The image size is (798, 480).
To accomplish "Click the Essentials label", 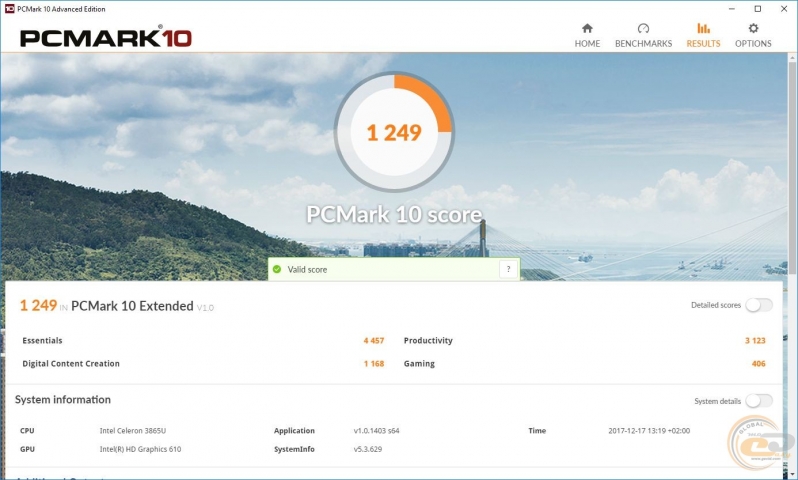I will (42, 341).
